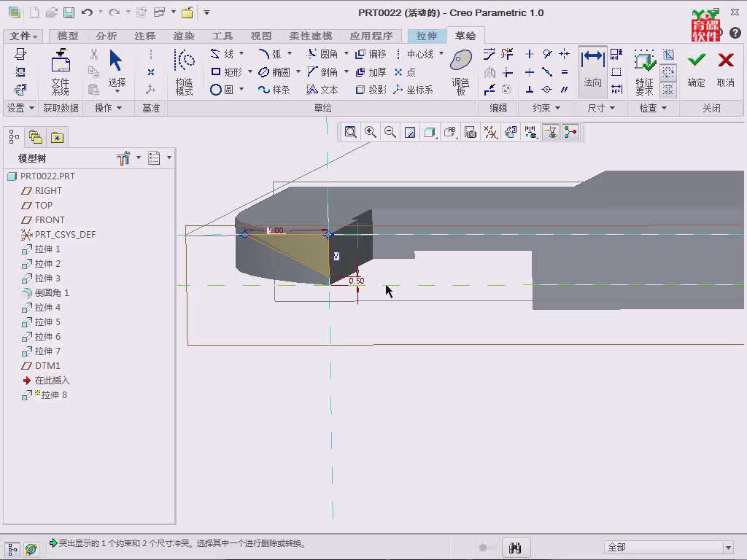The image size is (747, 560).
Task: Select the Spline (样条) sketch tool
Action: (274, 90)
